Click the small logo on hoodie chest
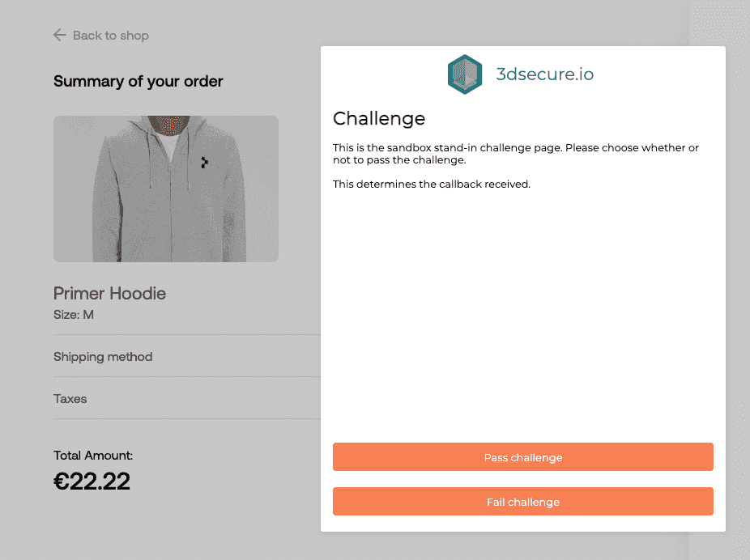The width and height of the screenshot is (750, 560). click(204, 163)
